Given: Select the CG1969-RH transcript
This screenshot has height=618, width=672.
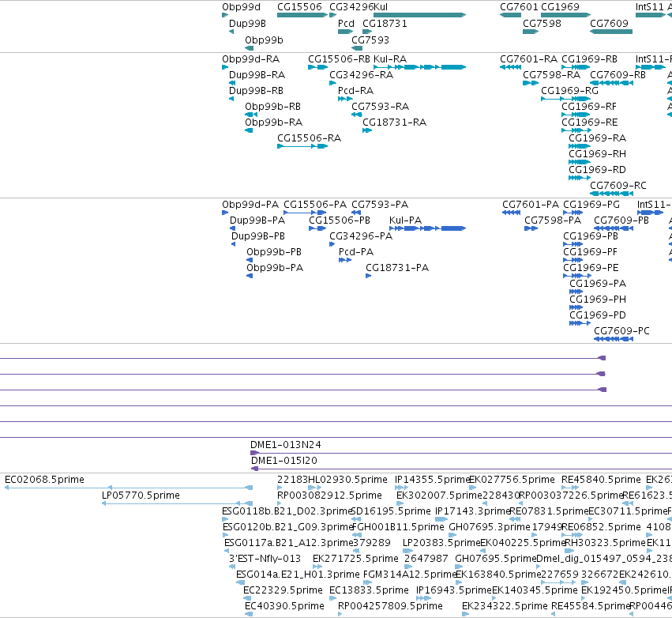Looking at the screenshot, I should (x=580, y=162).
